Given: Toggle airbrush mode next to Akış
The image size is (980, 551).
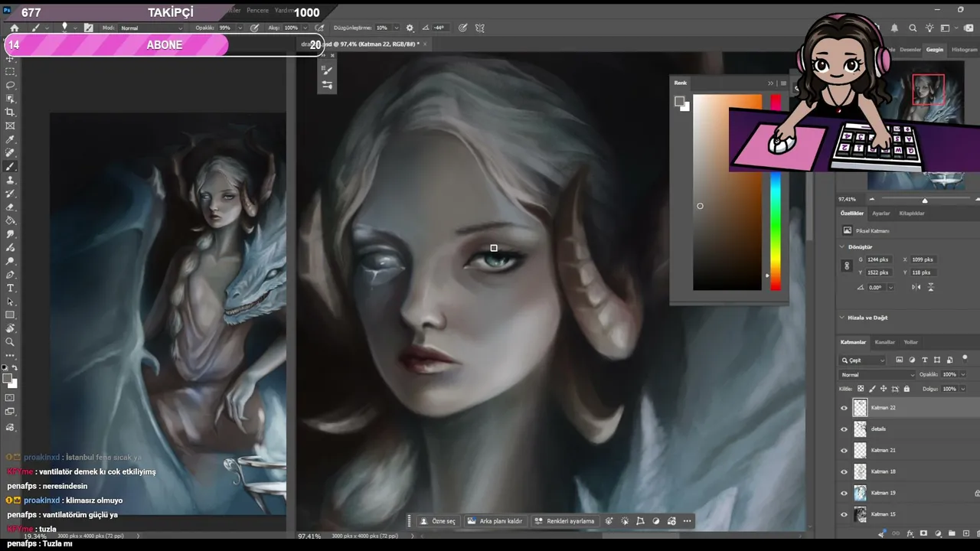Looking at the screenshot, I should 319,28.
